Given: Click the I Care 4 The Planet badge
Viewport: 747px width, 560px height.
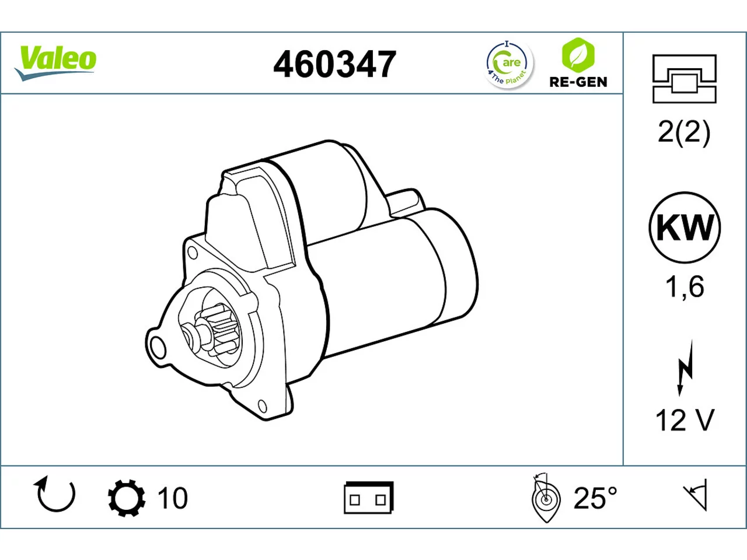Looking at the screenshot, I should coord(509,64).
